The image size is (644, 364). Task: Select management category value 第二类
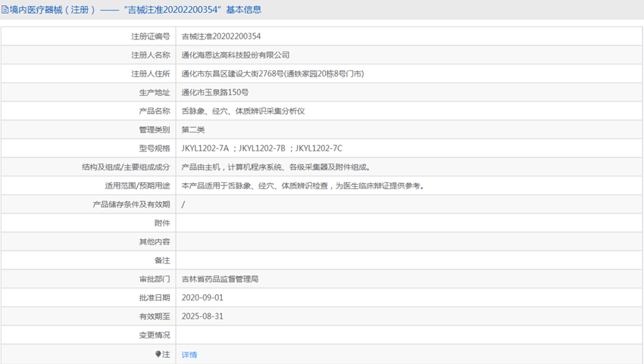[x=193, y=129]
